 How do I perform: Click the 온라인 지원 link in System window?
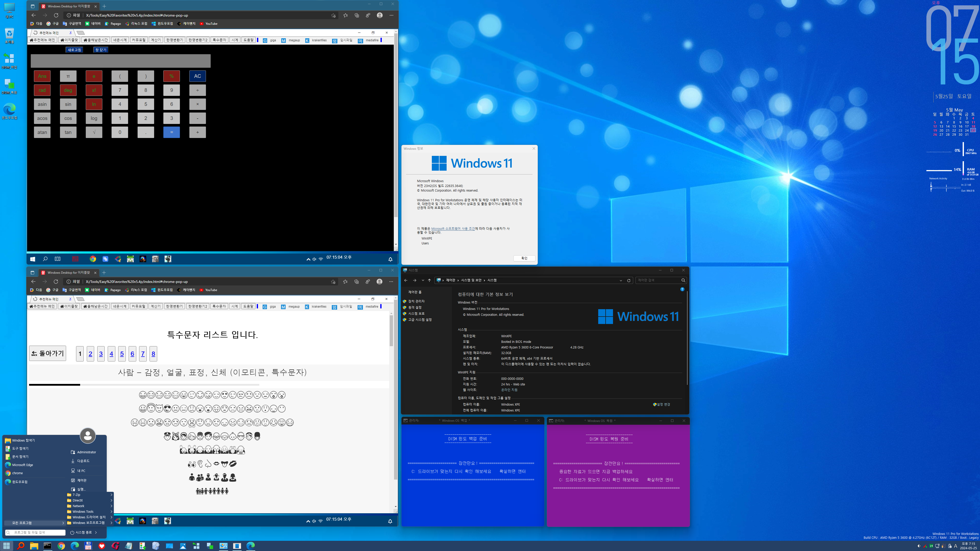509,390
